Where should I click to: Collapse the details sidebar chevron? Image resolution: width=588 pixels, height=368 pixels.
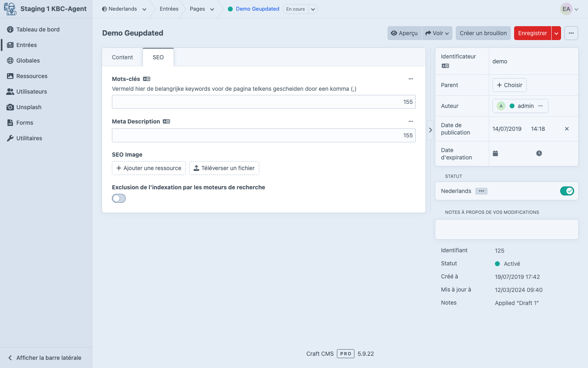(x=430, y=130)
